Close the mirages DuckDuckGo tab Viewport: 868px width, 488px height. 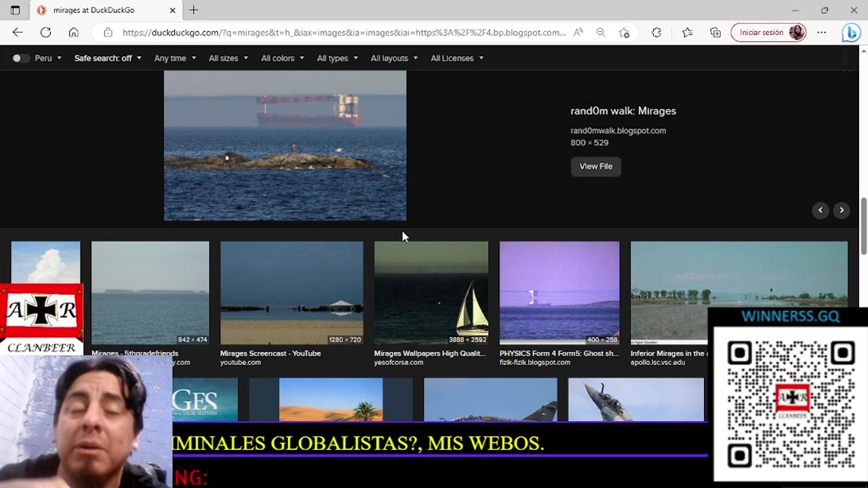(172, 10)
